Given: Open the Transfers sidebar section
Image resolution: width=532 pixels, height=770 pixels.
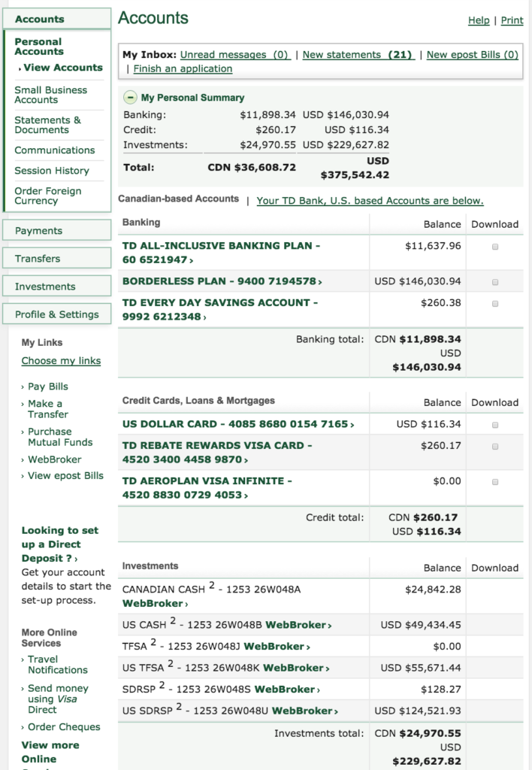Looking at the screenshot, I should tap(57, 259).
